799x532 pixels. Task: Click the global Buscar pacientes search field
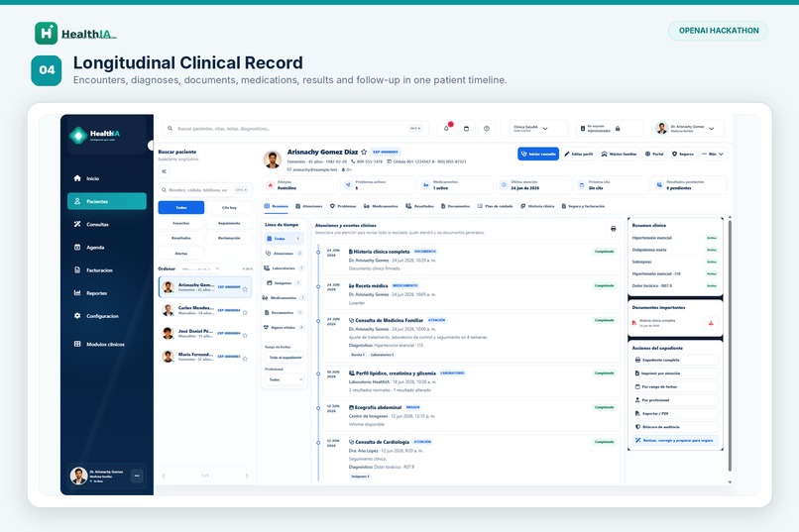click(295, 128)
